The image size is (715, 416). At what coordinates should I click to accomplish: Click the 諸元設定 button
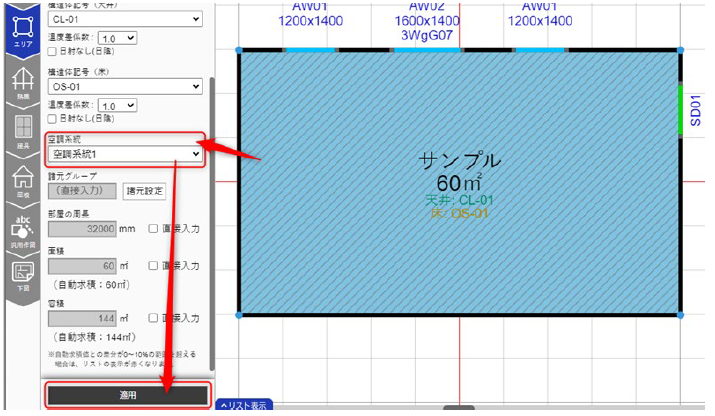144,192
